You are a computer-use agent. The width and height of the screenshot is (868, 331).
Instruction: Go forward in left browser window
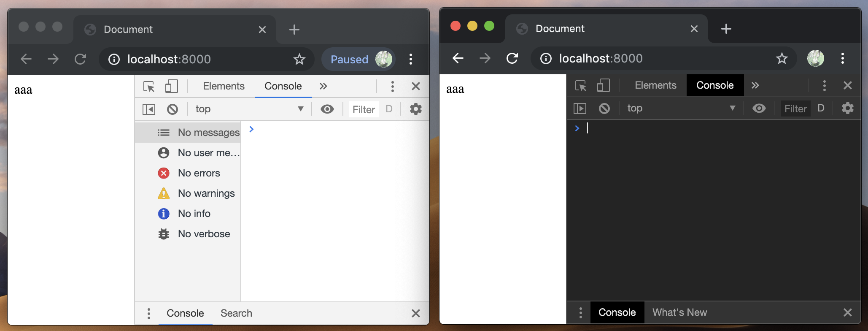tap(53, 59)
